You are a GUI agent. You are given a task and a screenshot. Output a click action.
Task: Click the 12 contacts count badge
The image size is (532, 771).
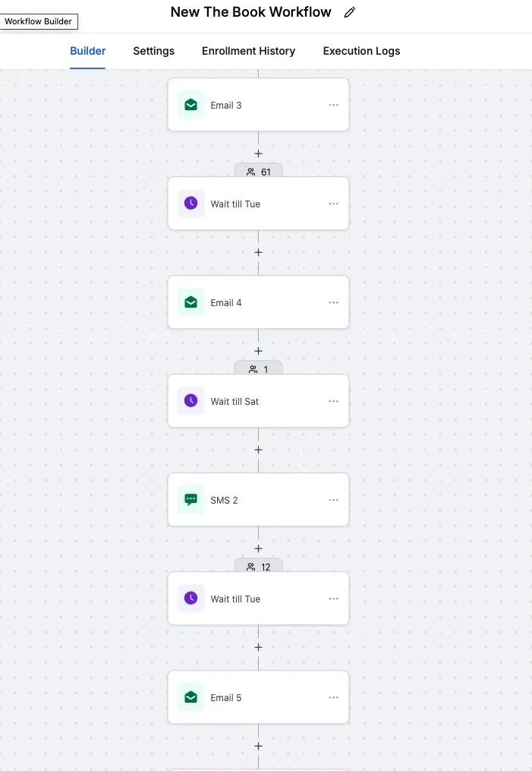click(258, 565)
